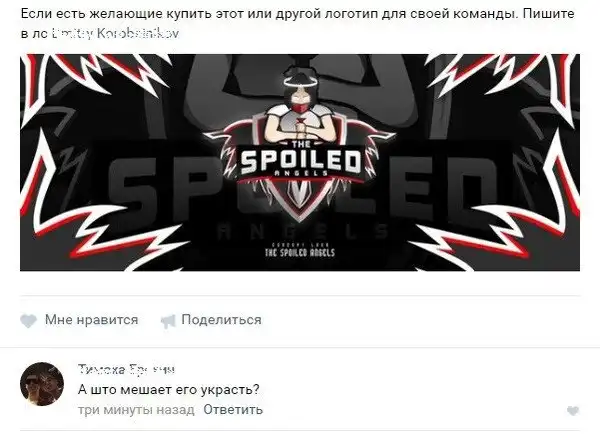Open the commenter's round avatar photo
Screen dimensions: 600x434
pos(42,384)
